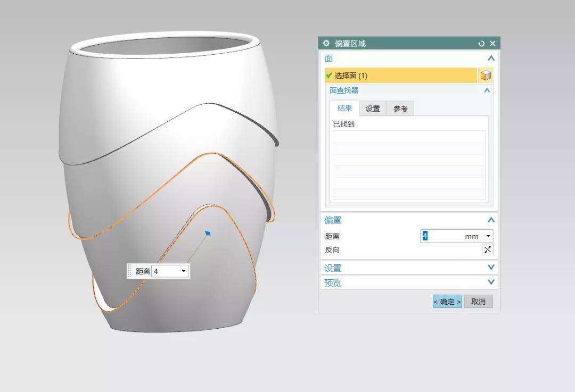
Task: Click the reset icon in dialog title bar
Action: click(x=482, y=44)
